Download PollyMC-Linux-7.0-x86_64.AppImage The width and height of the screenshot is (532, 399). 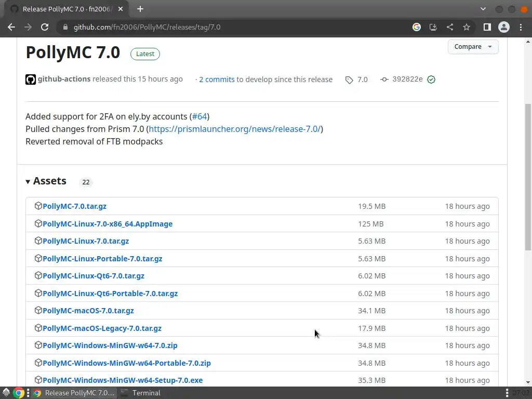pyautogui.click(x=108, y=224)
